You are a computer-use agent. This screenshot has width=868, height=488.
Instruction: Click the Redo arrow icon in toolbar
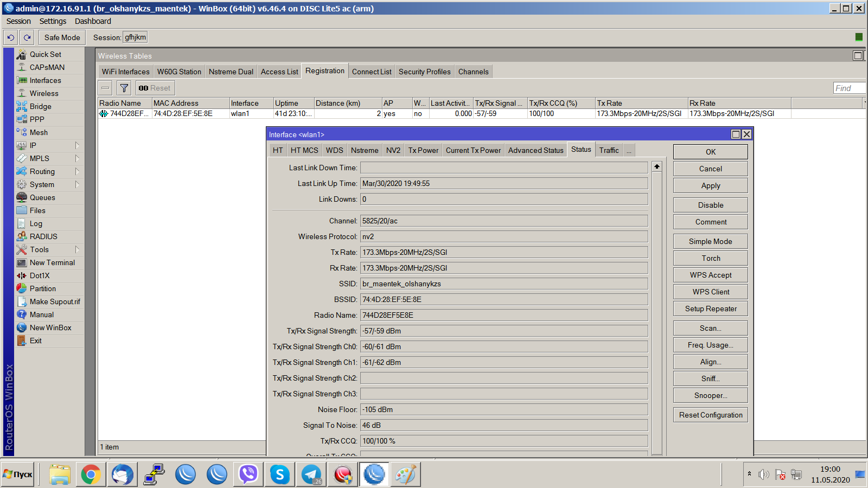[x=27, y=37]
